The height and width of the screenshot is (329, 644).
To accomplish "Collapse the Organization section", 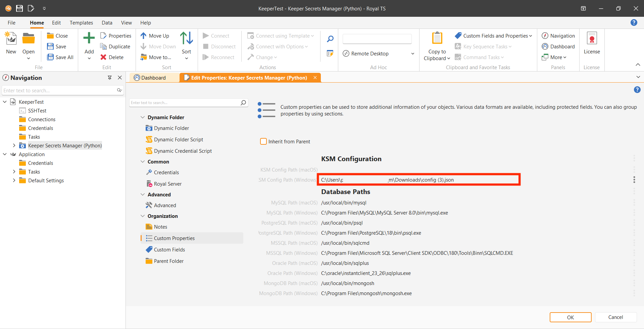I will [143, 216].
